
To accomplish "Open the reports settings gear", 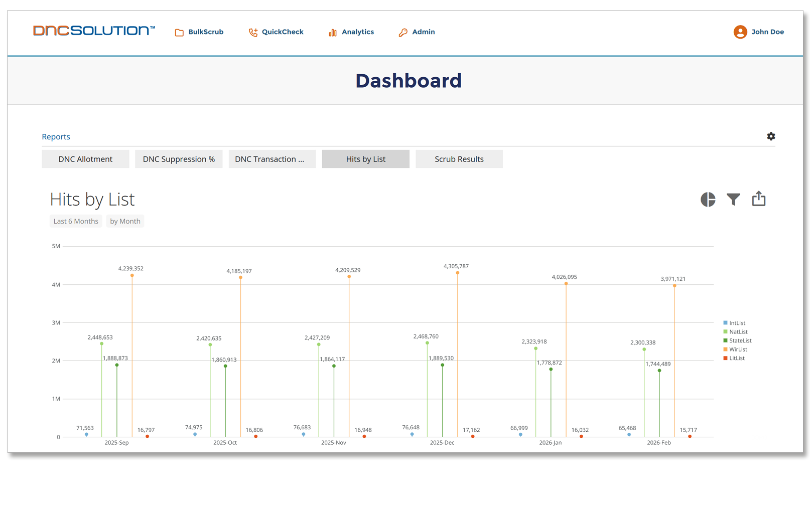I will (x=771, y=136).
